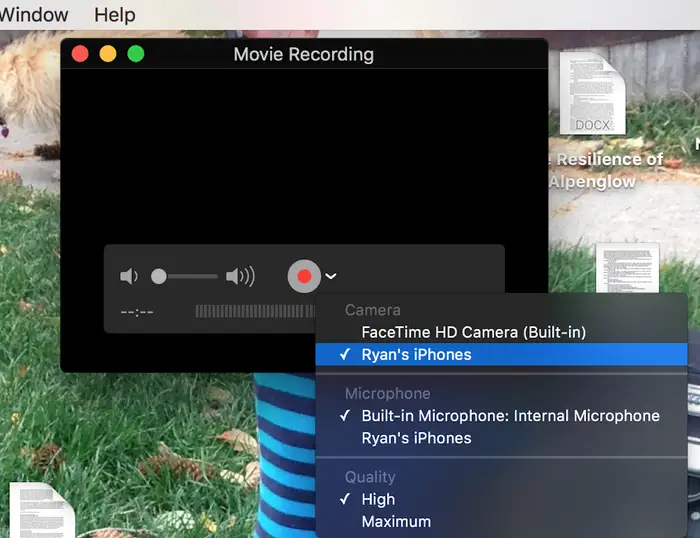
Task: Open the Window menu in the menu bar
Action: (34, 15)
